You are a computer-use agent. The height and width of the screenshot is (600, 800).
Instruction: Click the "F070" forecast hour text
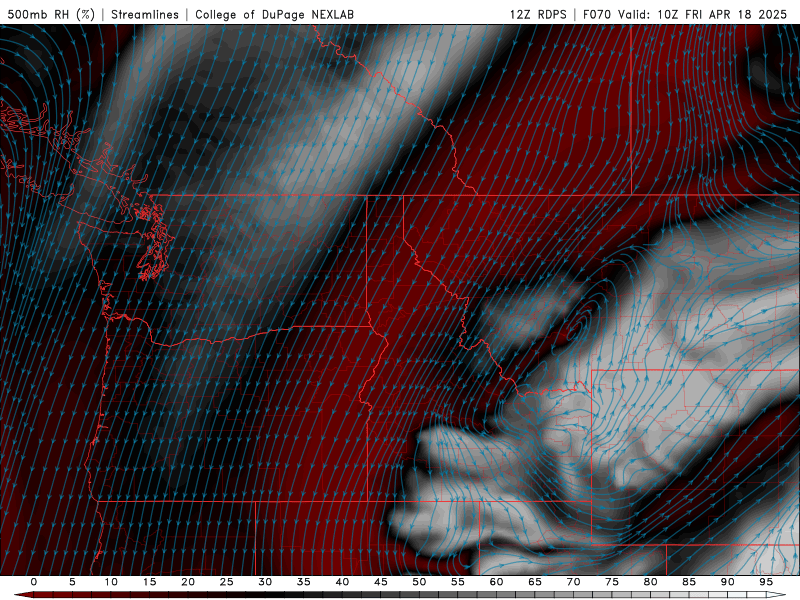(597, 14)
